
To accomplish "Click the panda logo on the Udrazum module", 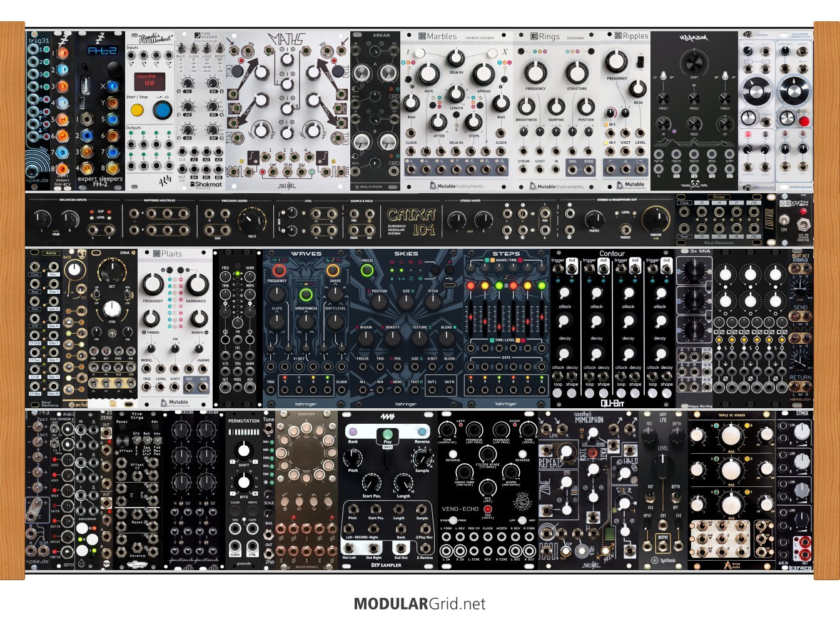I will [x=694, y=184].
